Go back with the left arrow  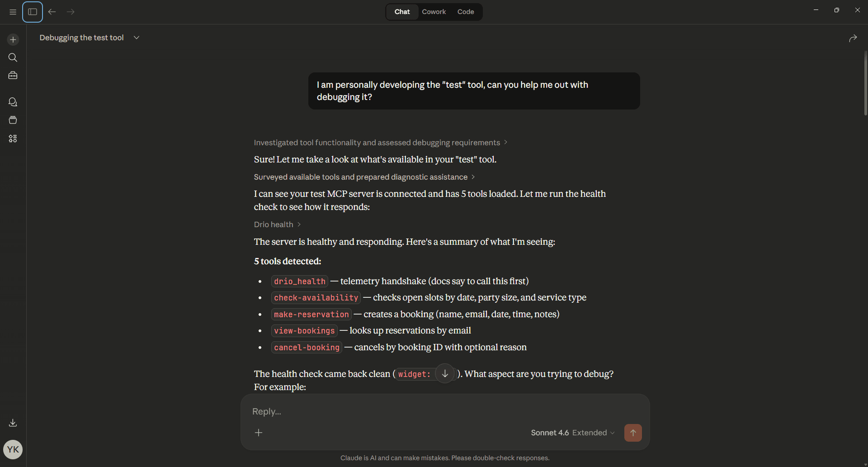pyautogui.click(x=52, y=12)
